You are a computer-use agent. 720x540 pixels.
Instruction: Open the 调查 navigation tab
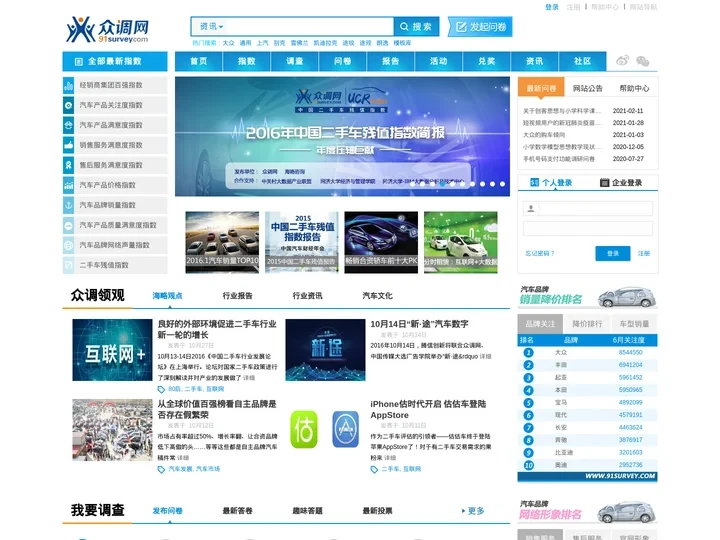point(295,62)
